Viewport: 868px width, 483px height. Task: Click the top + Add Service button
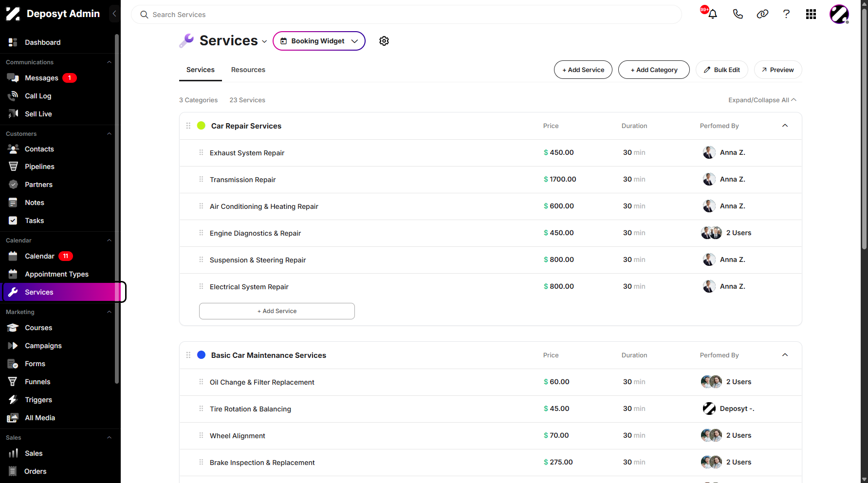[583, 70]
